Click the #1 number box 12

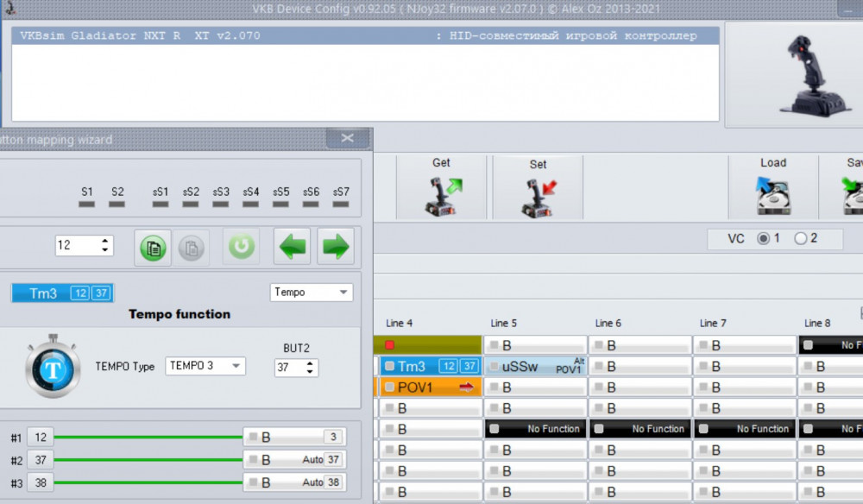pos(41,438)
